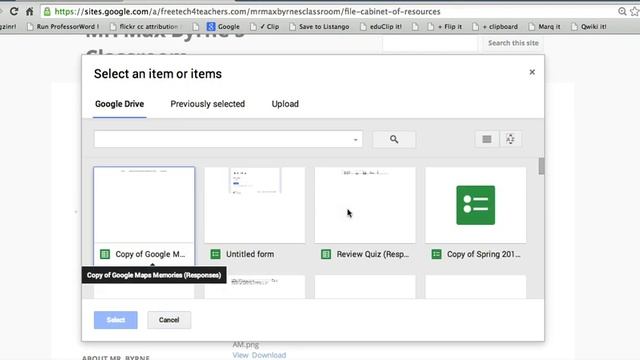Open Google bookmark in bookmarks bar
640x360 pixels.
223,27
